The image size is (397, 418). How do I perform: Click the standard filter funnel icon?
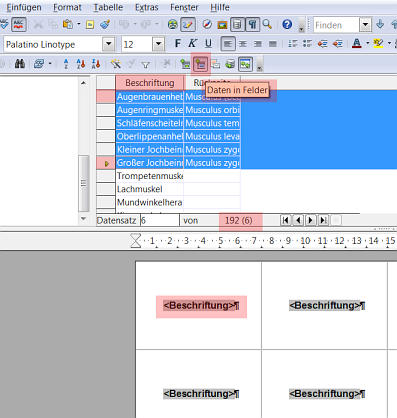tap(145, 64)
